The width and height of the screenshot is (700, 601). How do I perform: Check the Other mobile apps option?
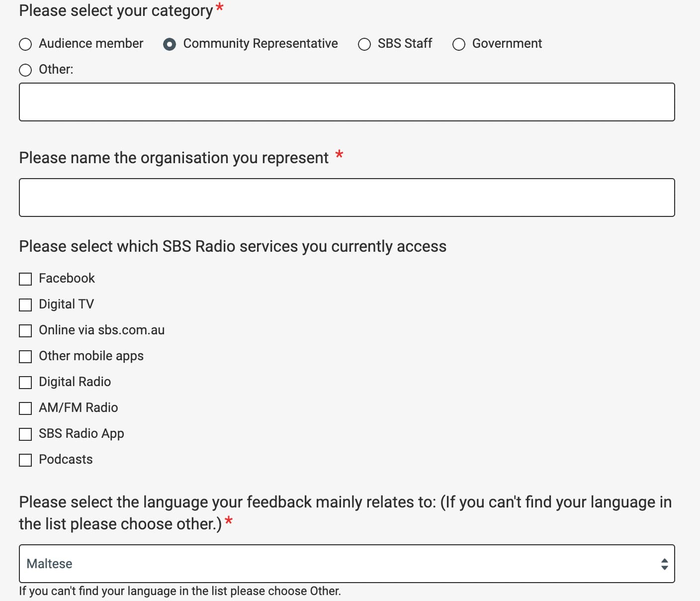coord(25,356)
